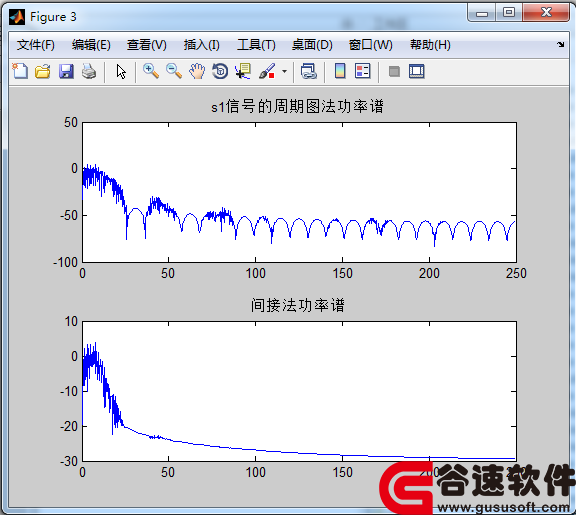The height and width of the screenshot is (515, 576).
Task: Click the New Figure icon
Action: point(20,71)
